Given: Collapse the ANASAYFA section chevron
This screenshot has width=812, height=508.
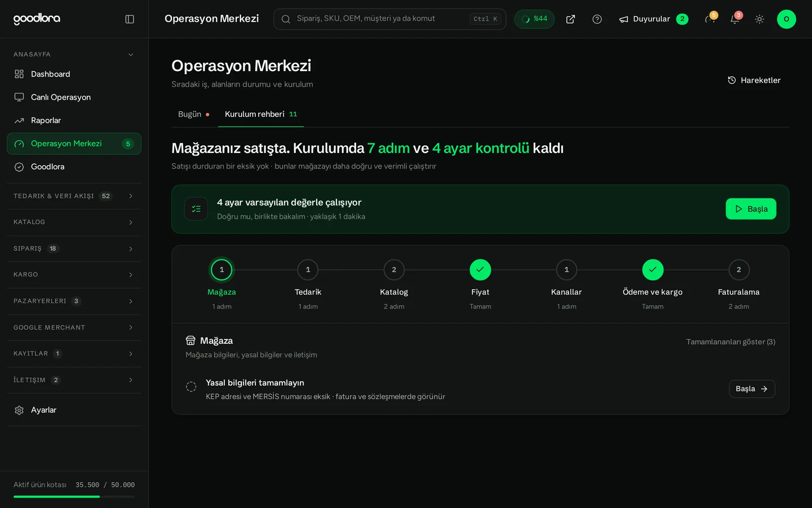Looking at the screenshot, I should pyautogui.click(x=131, y=54).
